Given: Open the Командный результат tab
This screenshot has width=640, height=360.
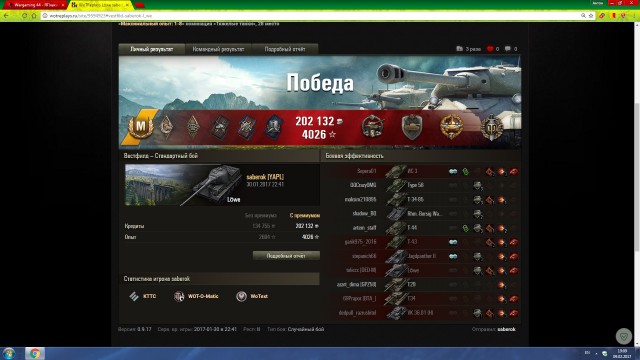Looking at the screenshot, I should click(218, 49).
